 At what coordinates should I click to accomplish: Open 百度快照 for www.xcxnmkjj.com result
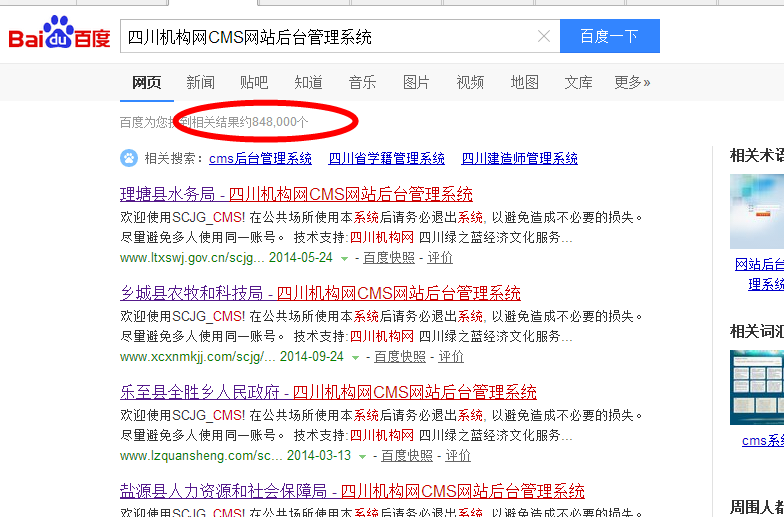[x=400, y=356]
